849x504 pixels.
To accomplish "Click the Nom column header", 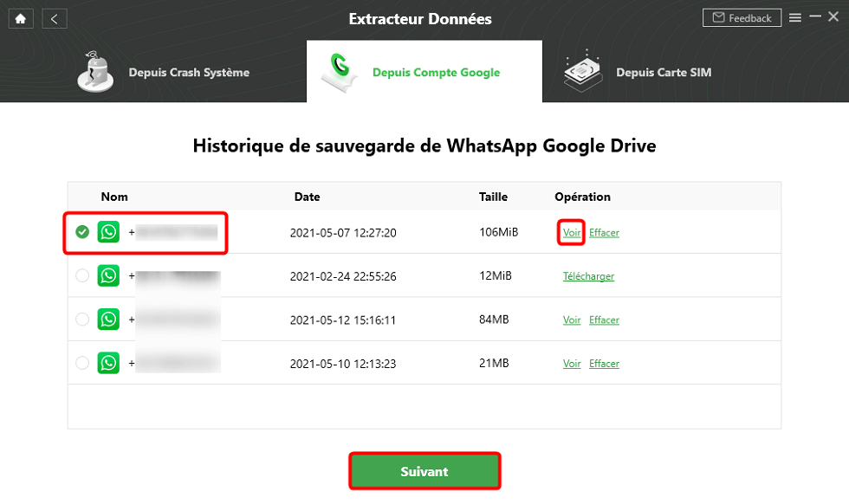I will click(x=114, y=197).
